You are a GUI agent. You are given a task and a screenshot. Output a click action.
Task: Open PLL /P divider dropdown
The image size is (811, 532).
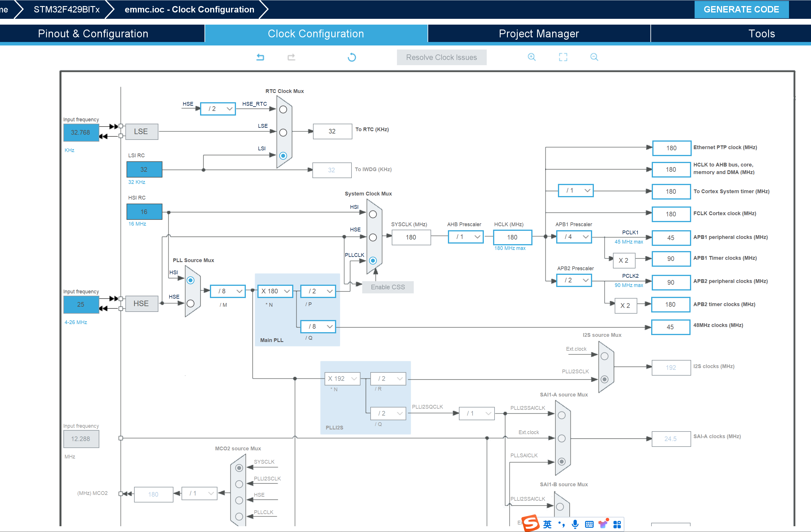(x=318, y=291)
